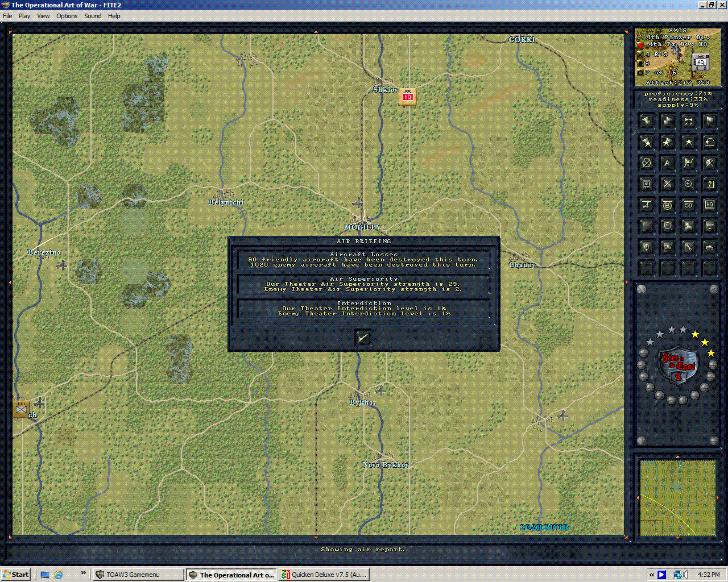Click the up arrow above the minimap
Image resolution: width=728 pixels, height=582 pixels.
677,456
